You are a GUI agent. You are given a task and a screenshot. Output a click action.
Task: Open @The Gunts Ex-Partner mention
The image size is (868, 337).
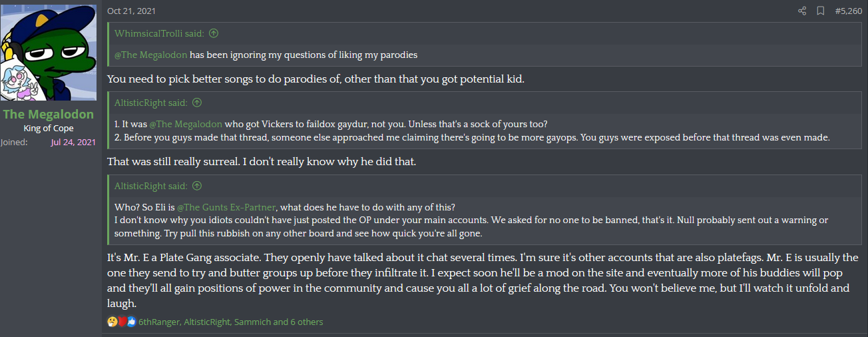click(x=226, y=207)
